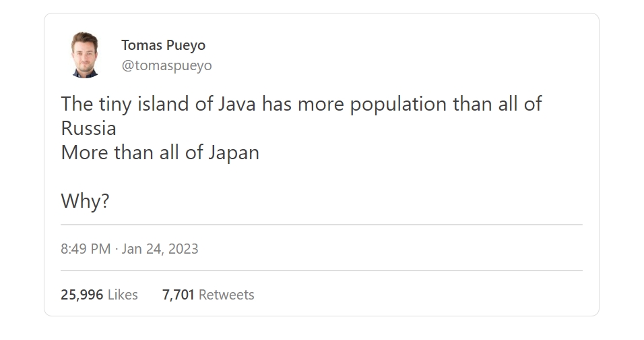Click the Why? text in the tweet
Screen dimensions: 644x340
click(x=85, y=201)
